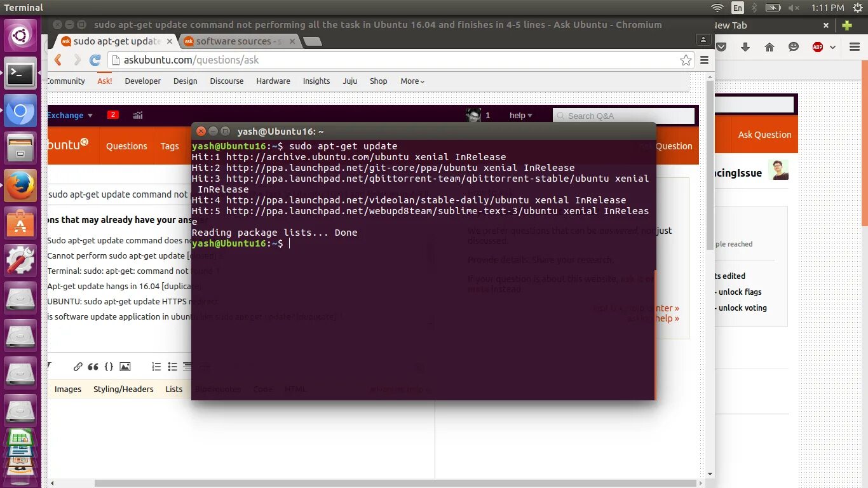Open the En keyboard language indicator
868x488 pixels.
click(x=737, y=8)
